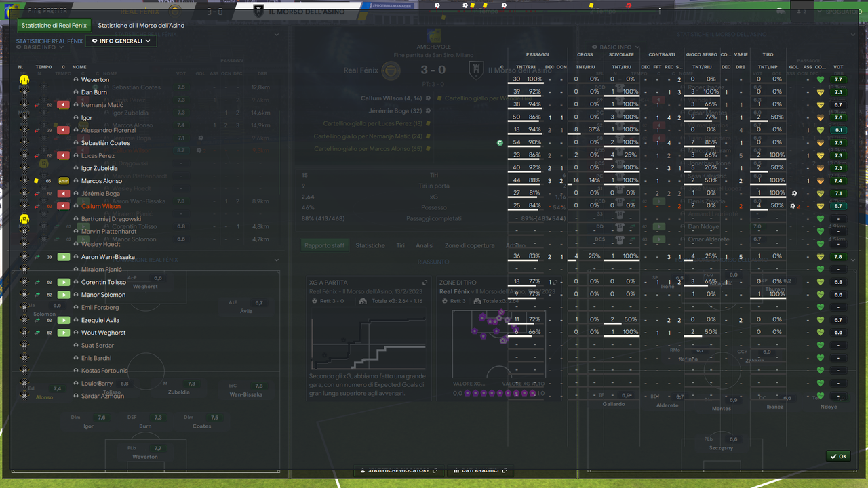Click Ezequiel Ávila's green substitution icon
This screenshot has width=868, height=488.
click(64, 320)
